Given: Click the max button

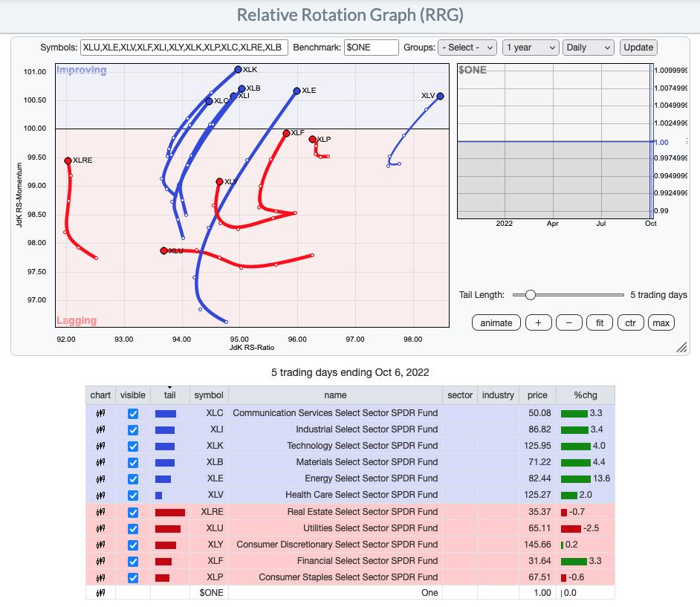Looking at the screenshot, I should tap(661, 322).
